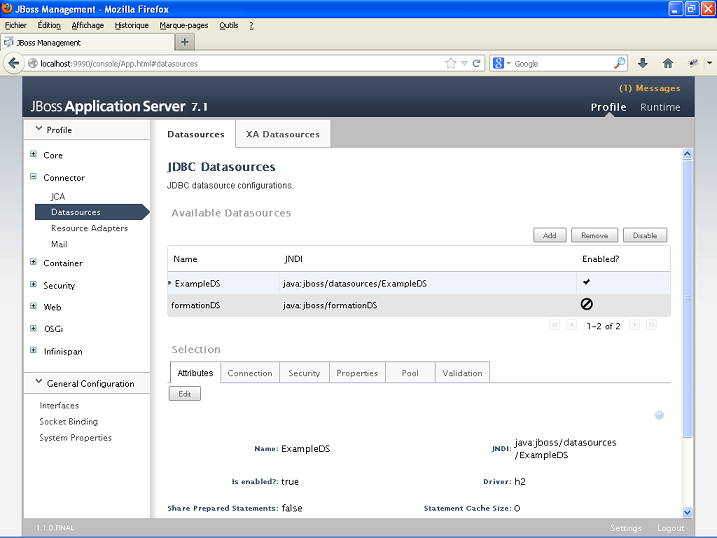This screenshot has width=717, height=538.
Task: Click the reload page icon in address bar
Action: point(477,63)
